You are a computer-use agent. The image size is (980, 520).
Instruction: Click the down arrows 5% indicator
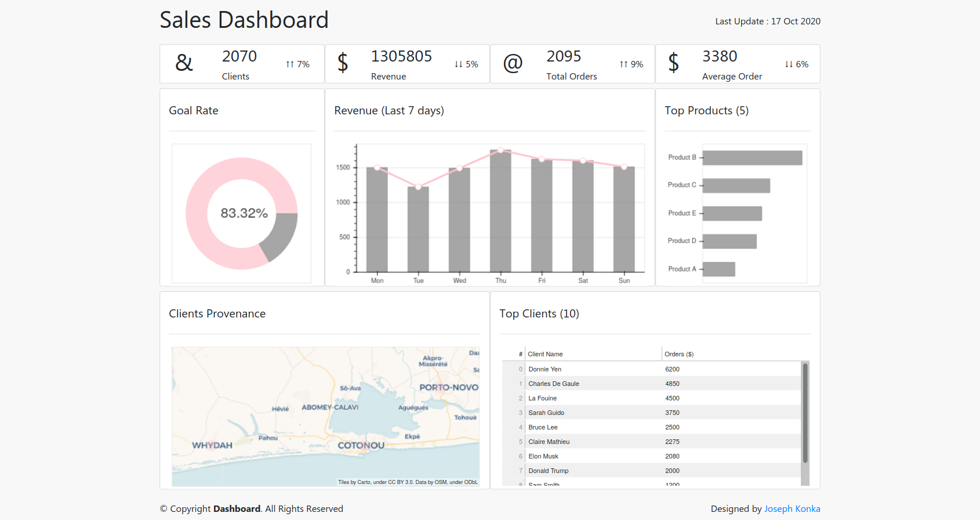click(466, 64)
